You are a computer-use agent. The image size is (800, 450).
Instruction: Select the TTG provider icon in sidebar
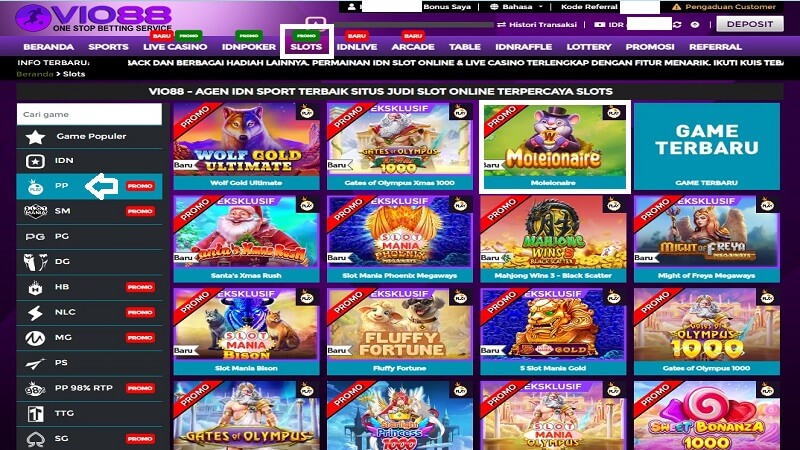click(x=35, y=414)
